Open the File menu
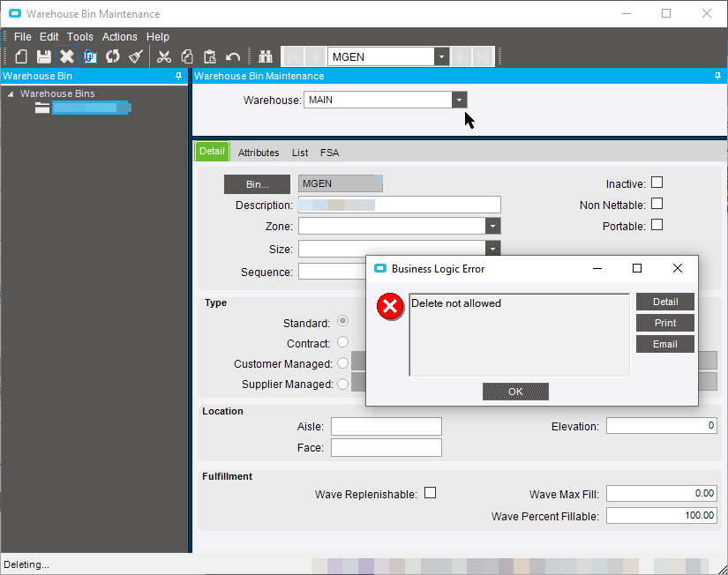This screenshot has height=575, width=728. coord(22,37)
